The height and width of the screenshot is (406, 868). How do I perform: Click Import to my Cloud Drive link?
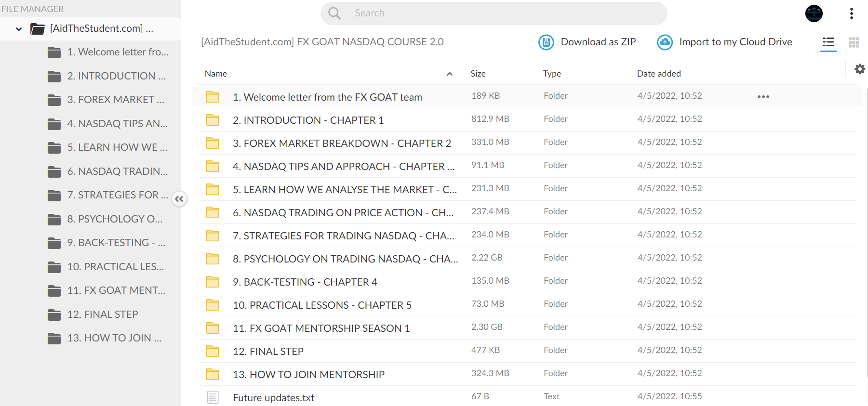coord(735,42)
